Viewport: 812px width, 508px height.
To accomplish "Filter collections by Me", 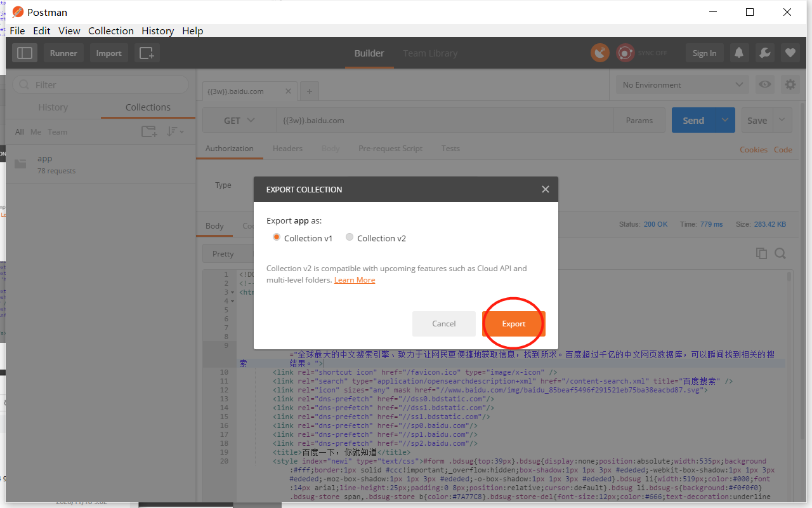I will (36, 132).
